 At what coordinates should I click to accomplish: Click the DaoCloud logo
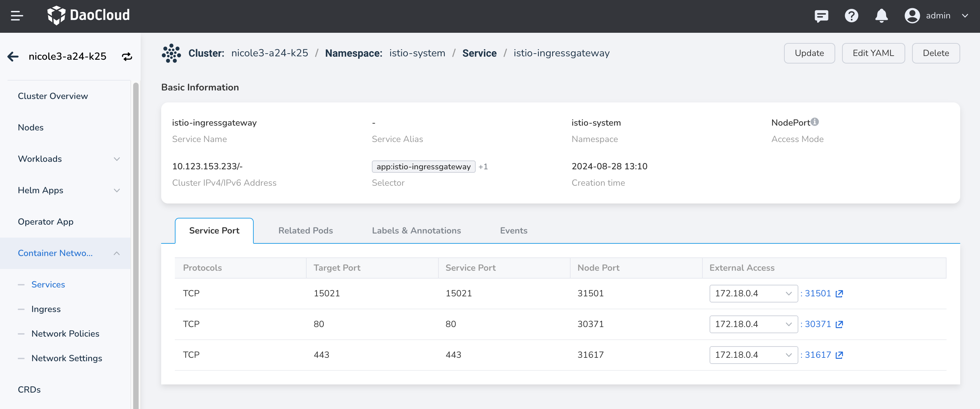[x=88, y=15]
